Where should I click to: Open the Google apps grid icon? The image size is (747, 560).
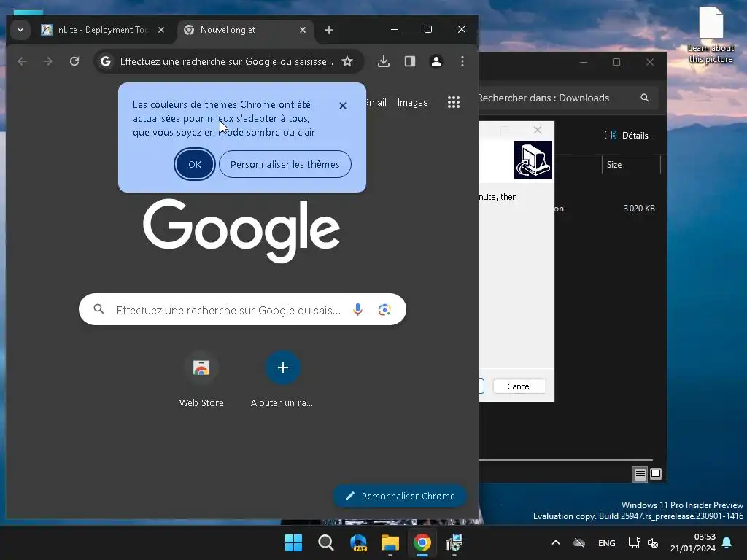point(454,102)
